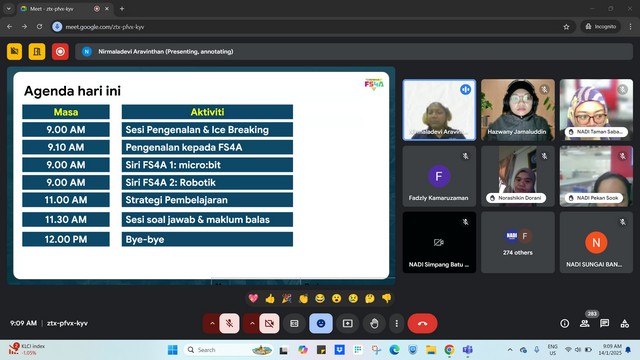Image resolution: width=640 pixels, height=360 pixels.
Task: Send the thumbs up reaction
Action: 270,298
